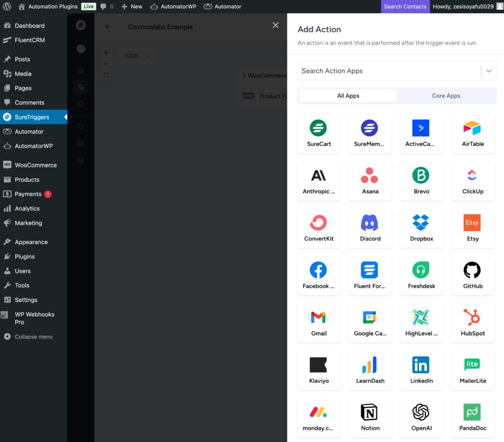Image resolution: width=504 pixels, height=442 pixels.
Task: Choose the Klaviyo app
Action: point(318,371)
